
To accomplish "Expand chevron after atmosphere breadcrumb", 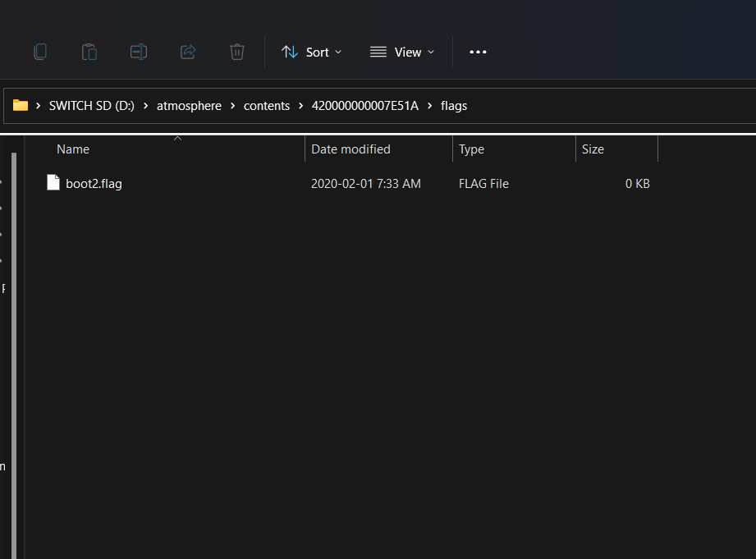I will click(233, 106).
